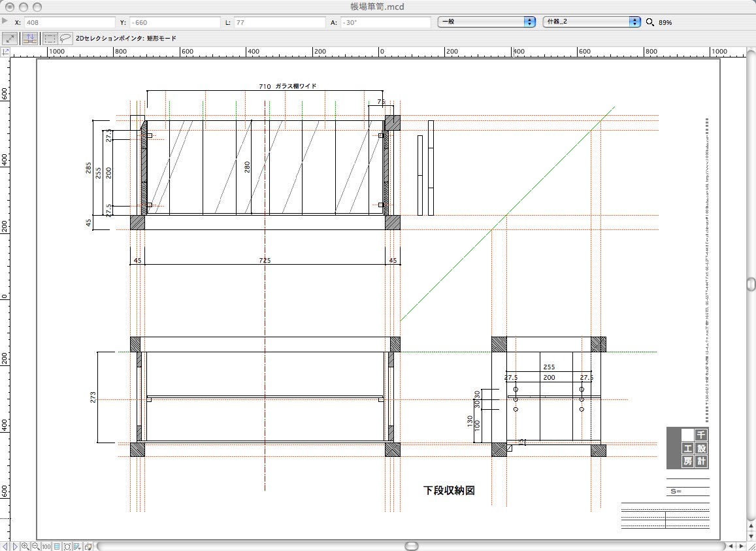
Task: Click the 285 height dimension text
Action: tap(88, 168)
